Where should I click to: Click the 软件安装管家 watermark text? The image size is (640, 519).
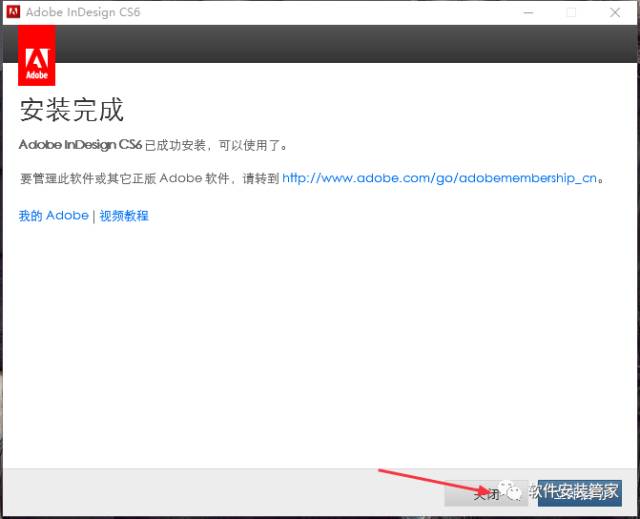point(574,491)
